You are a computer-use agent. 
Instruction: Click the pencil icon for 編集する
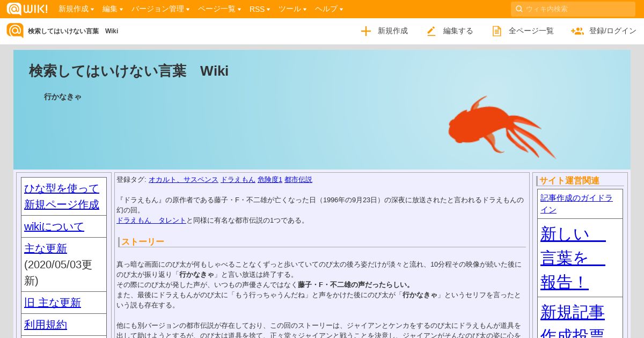click(431, 31)
